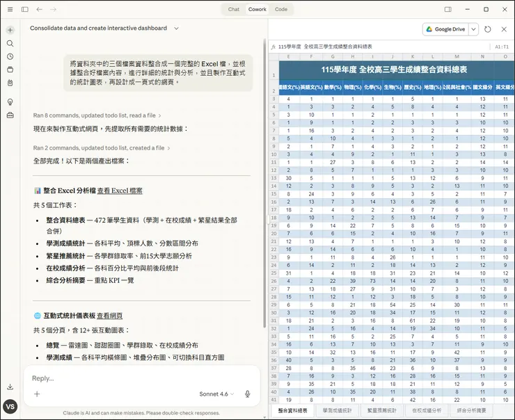Image resolution: width=515 pixels, height=420 pixels.
Task: Select the 繁星推薦統計 sheet tab
Action: 381,410
